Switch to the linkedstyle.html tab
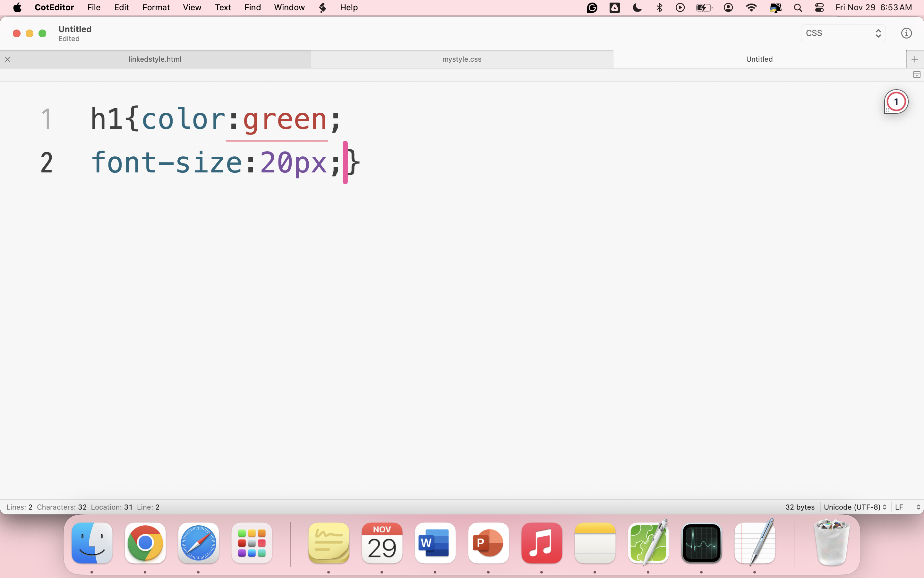924x578 pixels. click(x=155, y=59)
